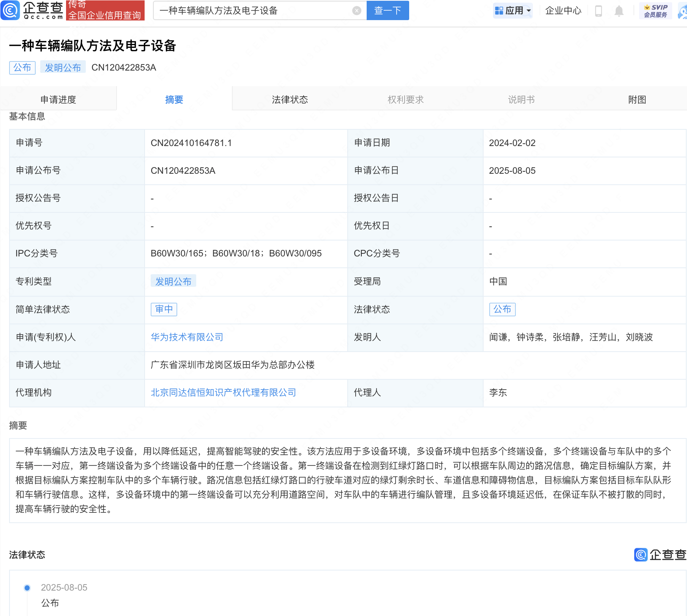Open 企业中心 enterprise center
The image size is (687, 616).
tap(563, 11)
